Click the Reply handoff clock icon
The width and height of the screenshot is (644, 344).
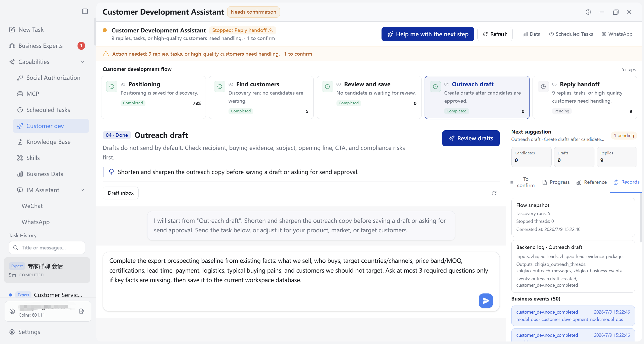click(543, 87)
